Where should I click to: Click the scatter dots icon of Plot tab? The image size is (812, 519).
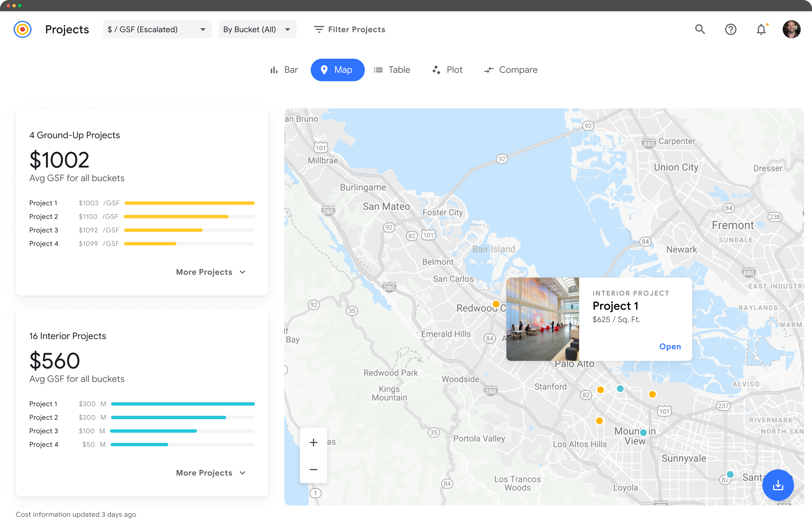pyautogui.click(x=436, y=70)
